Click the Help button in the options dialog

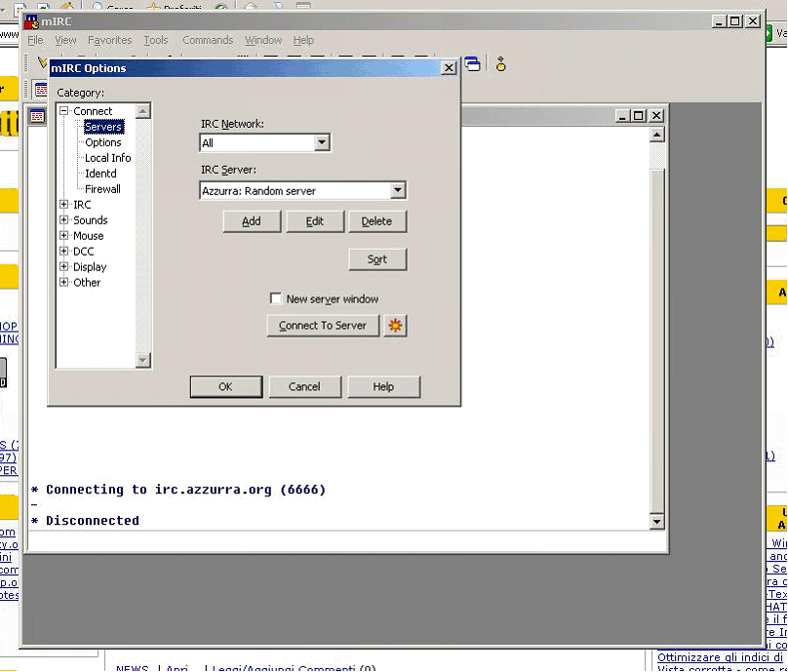[x=383, y=386]
